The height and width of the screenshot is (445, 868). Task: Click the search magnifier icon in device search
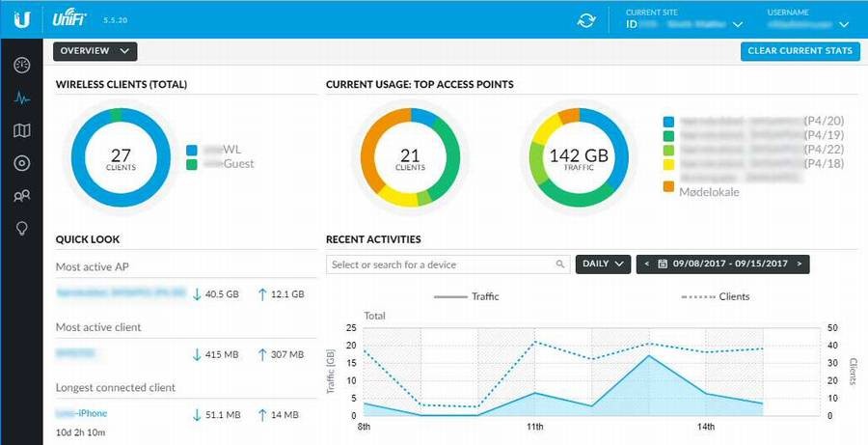tap(560, 264)
